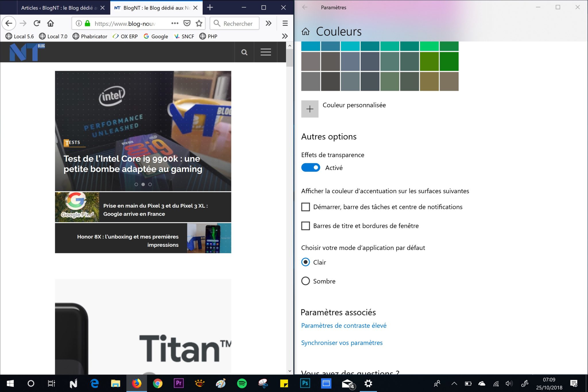Open the BlogNT hamburger menu
The width and height of the screenshot is (588, 392).
(x=266, y=52)
